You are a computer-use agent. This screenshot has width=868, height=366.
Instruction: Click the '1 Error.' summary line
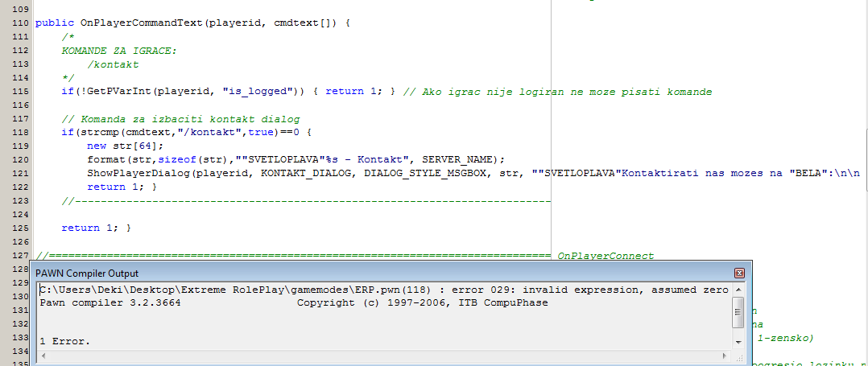(65, 342)
